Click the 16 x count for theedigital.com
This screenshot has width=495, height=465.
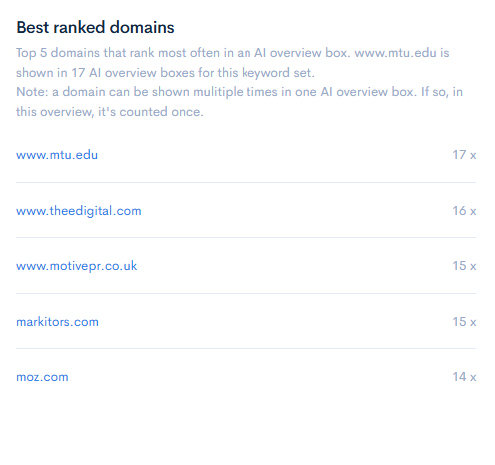(x=464, y=211)
